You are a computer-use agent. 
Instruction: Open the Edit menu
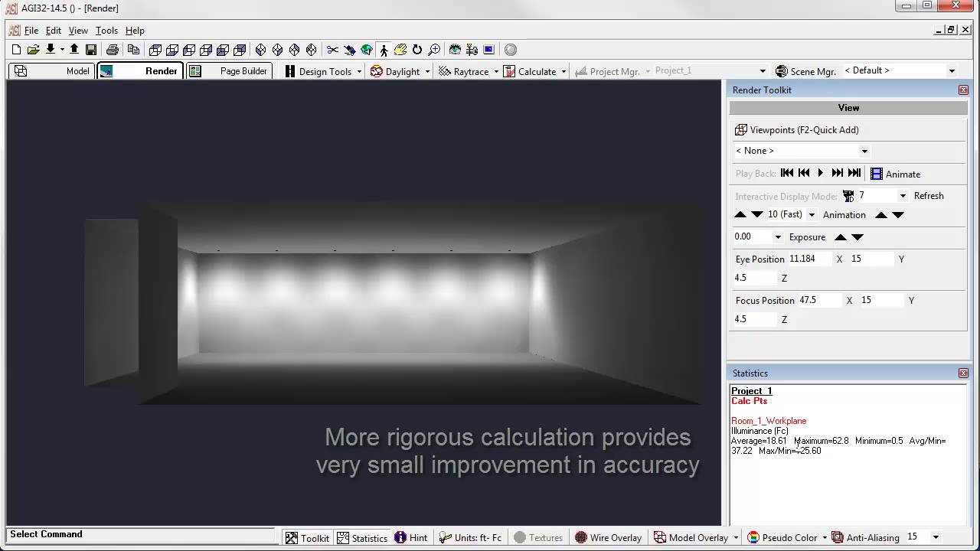(54, 31)
